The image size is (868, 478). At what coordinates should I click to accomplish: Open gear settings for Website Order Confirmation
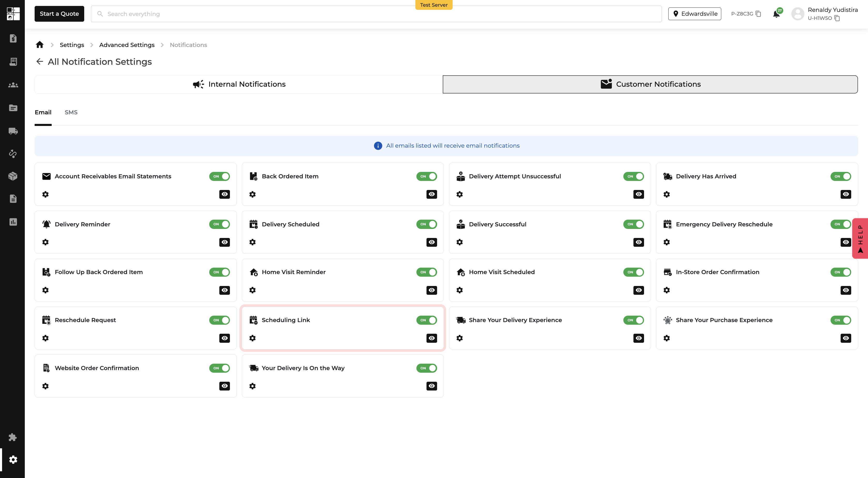coord(45,386)
